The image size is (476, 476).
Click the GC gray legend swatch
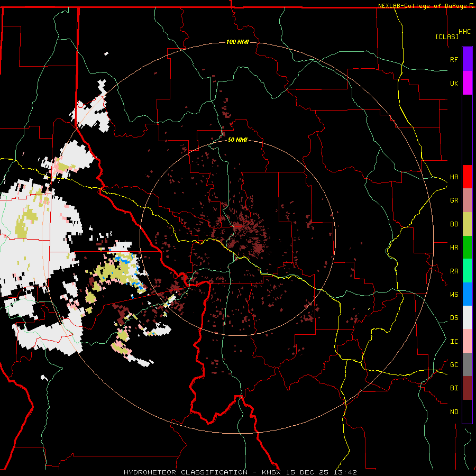click(467, 364)
